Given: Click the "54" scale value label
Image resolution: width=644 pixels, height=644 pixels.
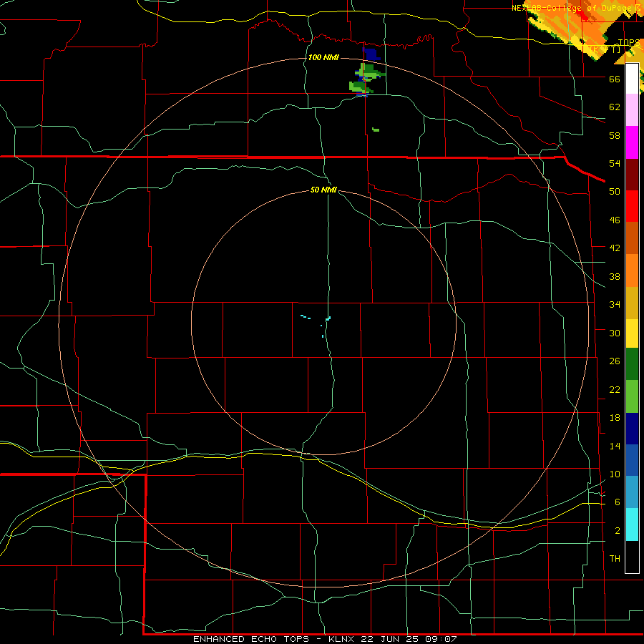Looking at the screenshot, I should (x=615, y=163).
